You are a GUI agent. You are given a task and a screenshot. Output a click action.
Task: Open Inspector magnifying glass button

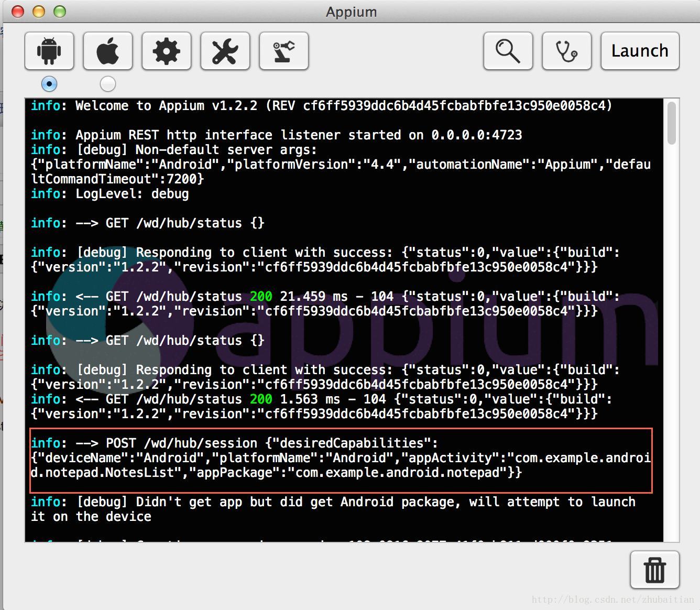pos(508,51)
